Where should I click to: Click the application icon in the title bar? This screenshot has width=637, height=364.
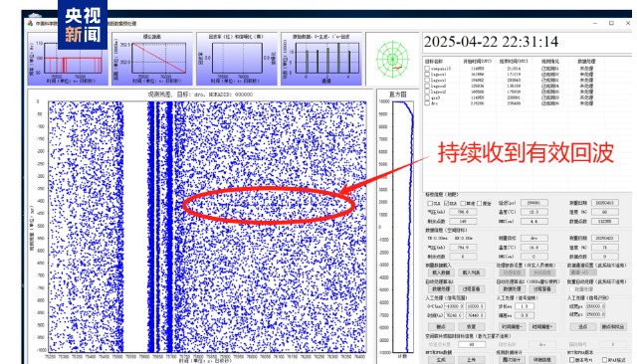click(x=30, y=23)
